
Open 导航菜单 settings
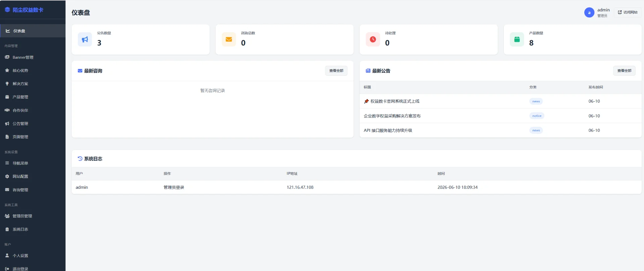coord(33,163)
